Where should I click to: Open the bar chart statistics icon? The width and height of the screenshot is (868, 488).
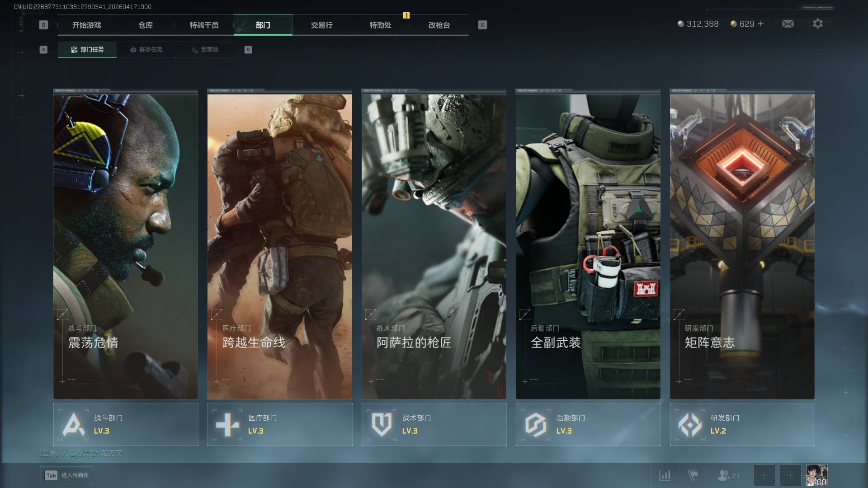[665, 475]
